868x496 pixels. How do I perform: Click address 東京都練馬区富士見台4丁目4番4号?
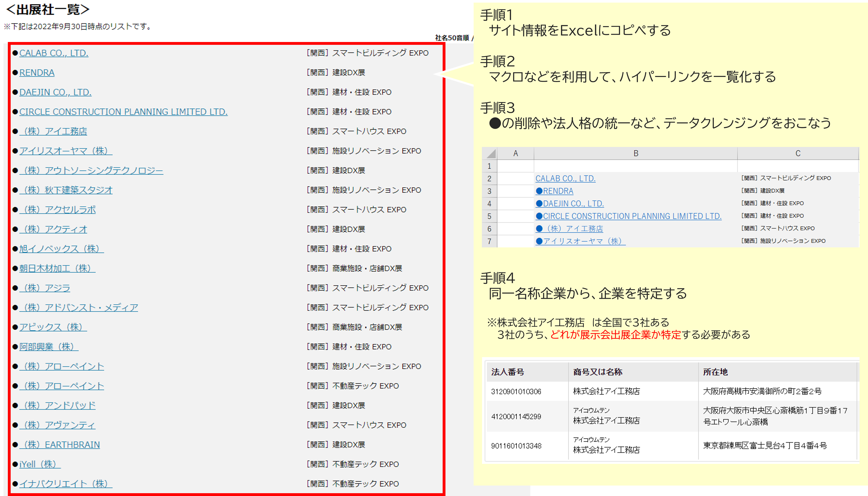pos(765,446)
